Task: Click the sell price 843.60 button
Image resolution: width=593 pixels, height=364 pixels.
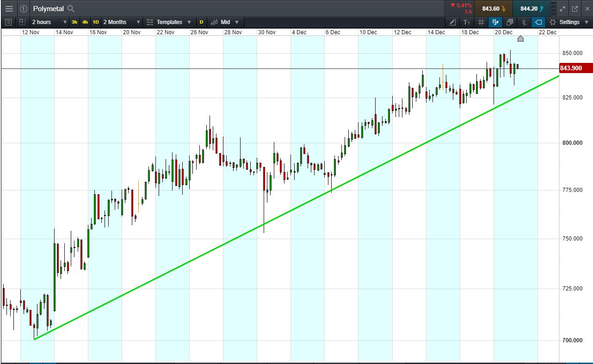Action: click(494, 9)
